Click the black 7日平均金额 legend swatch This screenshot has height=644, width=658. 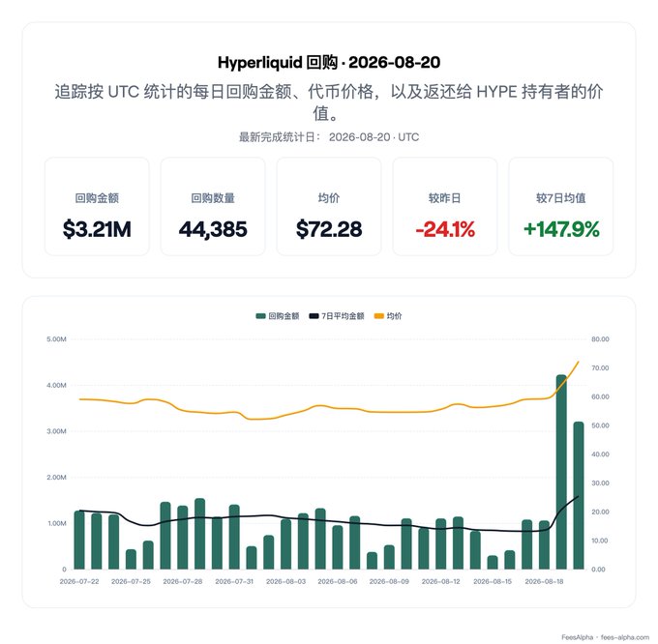(314, 315)
